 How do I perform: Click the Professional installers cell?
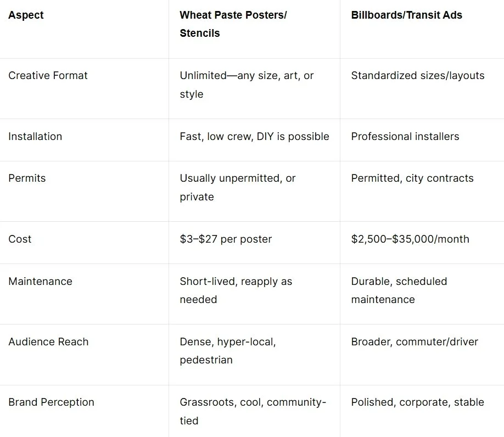(405, 137)
